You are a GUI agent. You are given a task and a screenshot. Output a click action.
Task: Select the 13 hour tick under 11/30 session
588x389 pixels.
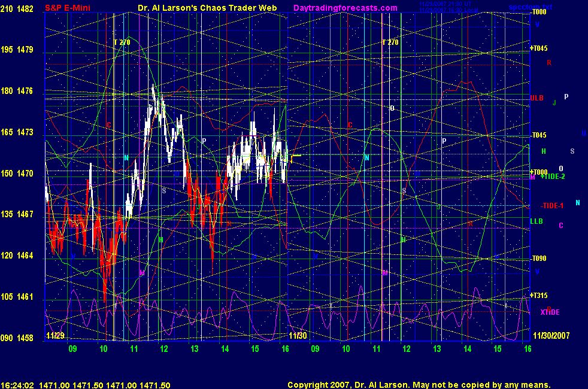[x=437, y=349]
